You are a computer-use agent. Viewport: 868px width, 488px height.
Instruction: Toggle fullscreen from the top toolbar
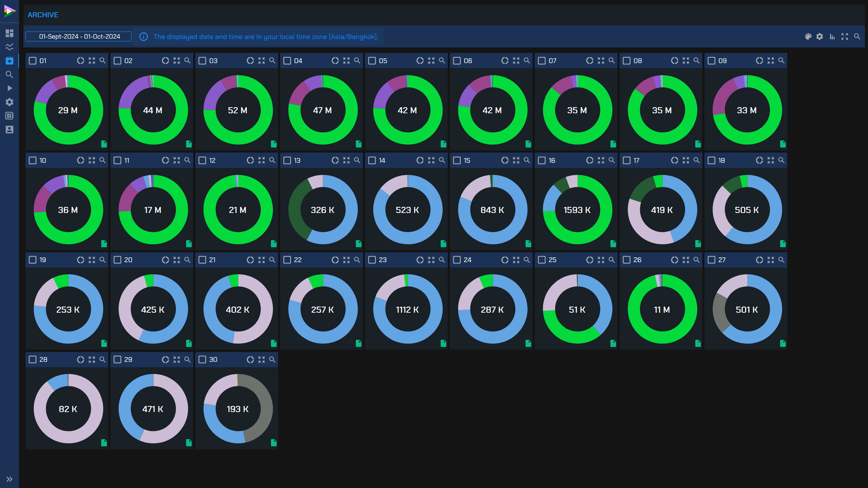click(845, 37)
